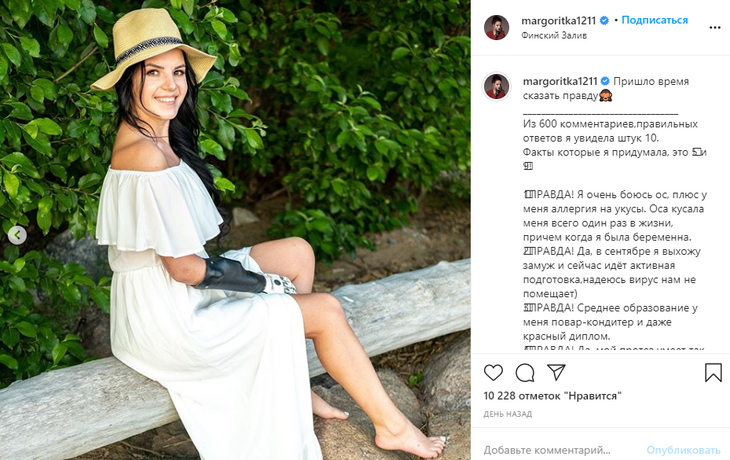This screenshot has height=460, width=730.
Task: Open margoritka1211 username in the caption
Action: point(560,81)
